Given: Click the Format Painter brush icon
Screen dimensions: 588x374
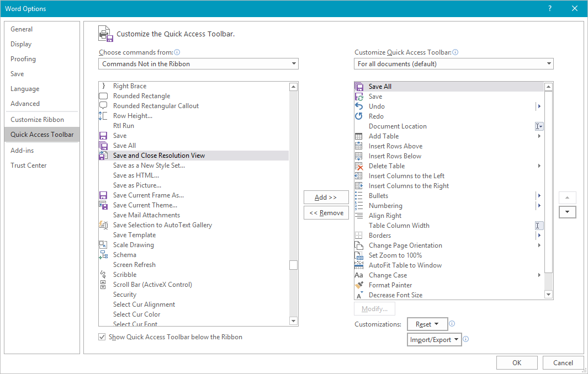Looking at the screenshot, I should point(359,285).
